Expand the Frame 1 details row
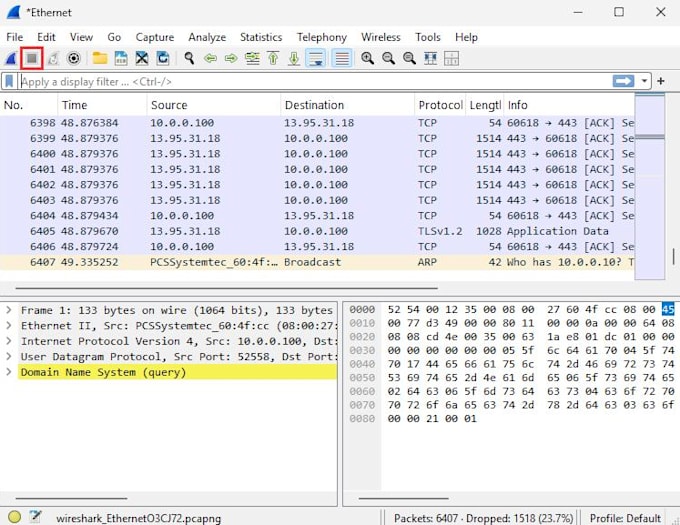This screenshot has width=680, height=525. pos(8,310)
